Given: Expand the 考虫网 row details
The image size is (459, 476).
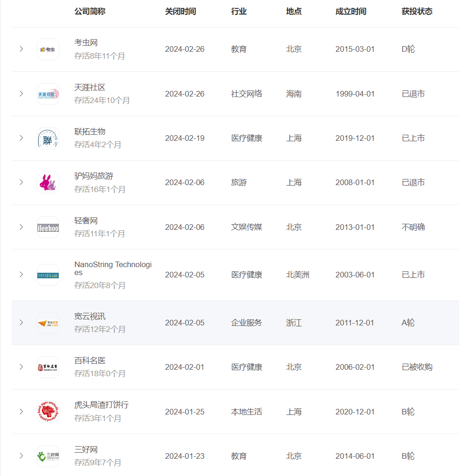Looking at the screenshot, I should [x=21, y=49].
